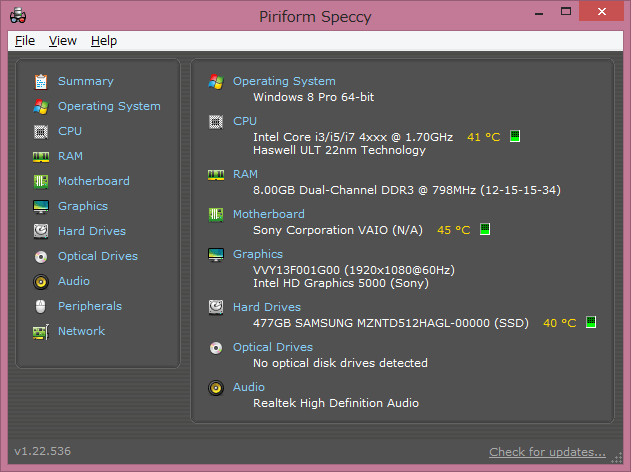Image resolution: width=631 pixels, height=472 pixels.
Task: Click the motherboard 45 °C temperature reading
Action: click(x=454, y=230)
